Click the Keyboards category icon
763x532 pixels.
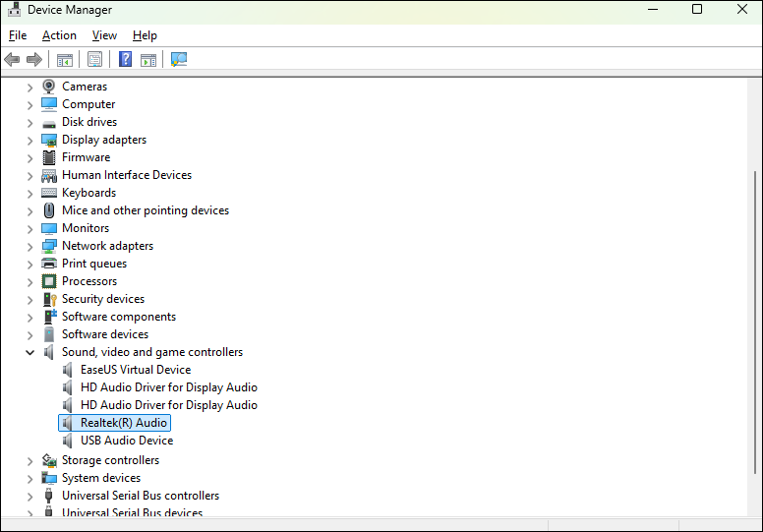pos(48,193)
